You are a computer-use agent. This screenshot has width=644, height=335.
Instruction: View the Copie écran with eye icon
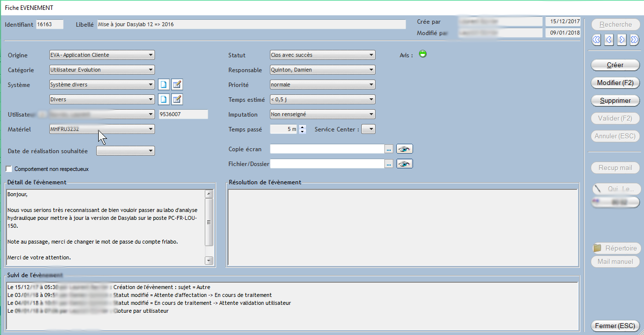pos(404,149)
